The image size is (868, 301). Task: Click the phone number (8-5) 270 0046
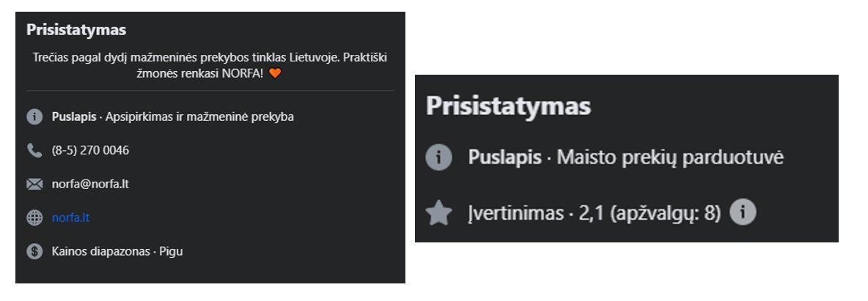[90, 151]
